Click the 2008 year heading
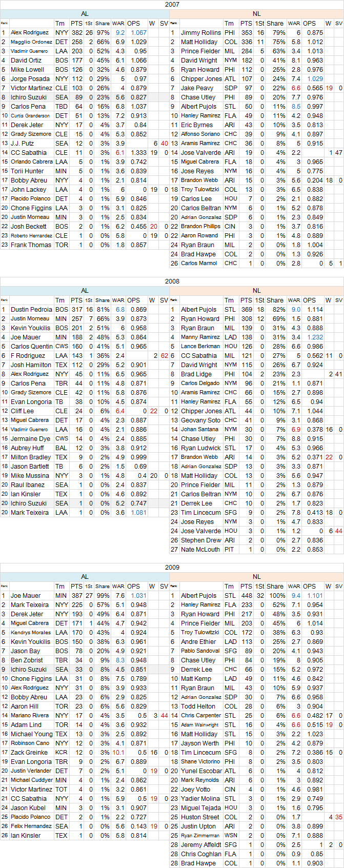Viewport: 344px width, 868px height. 172,281
